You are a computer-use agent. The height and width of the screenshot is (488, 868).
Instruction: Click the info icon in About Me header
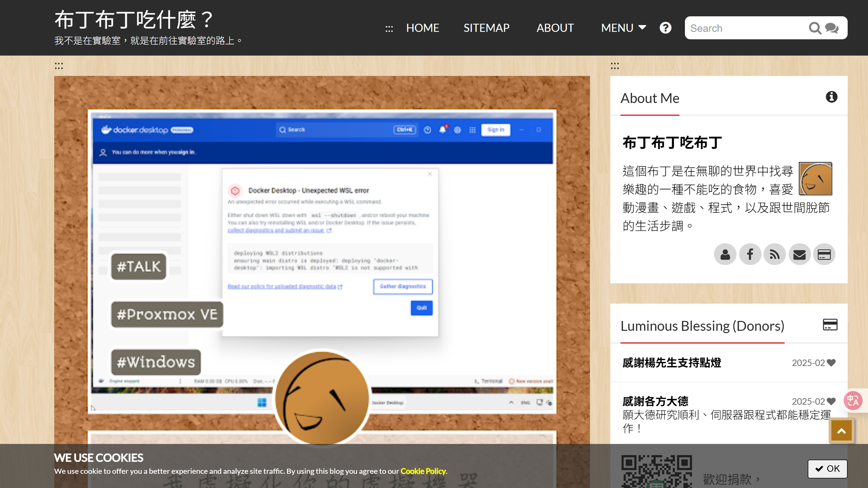[831, 97]
